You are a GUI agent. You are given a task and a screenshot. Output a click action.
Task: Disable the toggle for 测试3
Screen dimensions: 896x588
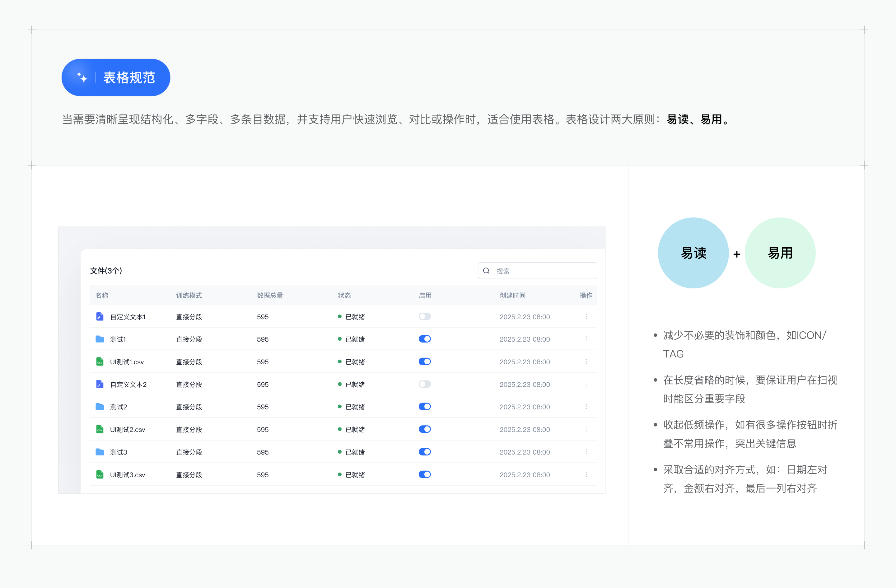[425, 452]
